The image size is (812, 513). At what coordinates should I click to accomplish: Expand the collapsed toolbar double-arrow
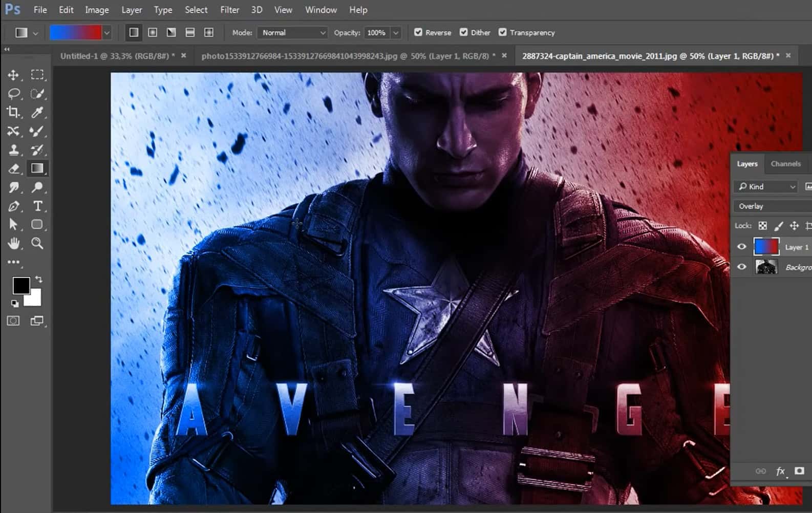[x=7, y=49]
